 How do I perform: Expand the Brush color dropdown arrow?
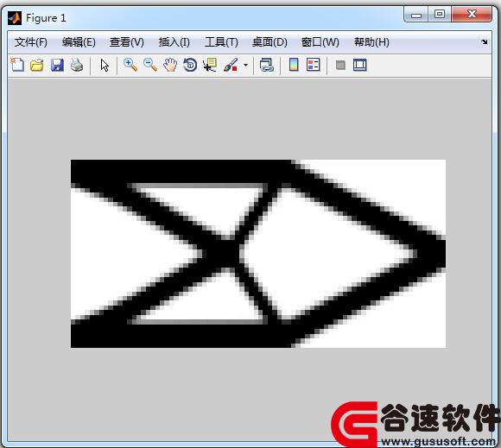pos(245,65)
